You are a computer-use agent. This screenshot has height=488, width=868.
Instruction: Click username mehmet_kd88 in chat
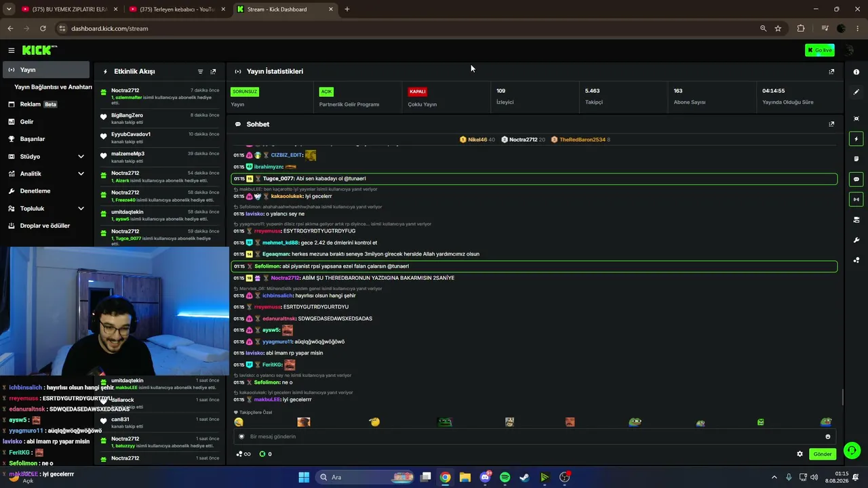[x=281, y=243]
